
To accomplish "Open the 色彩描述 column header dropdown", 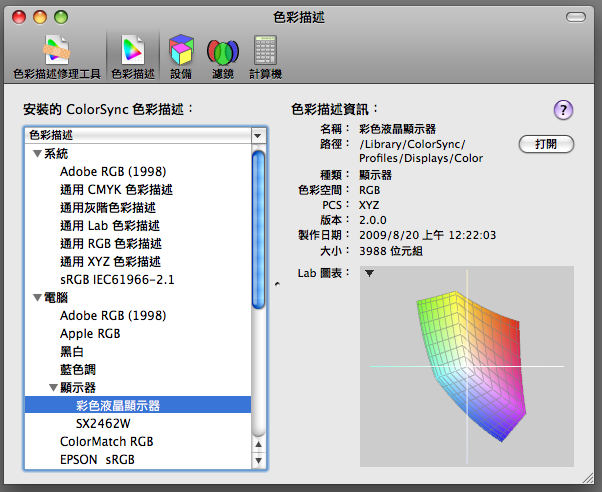I will (258, 136).
